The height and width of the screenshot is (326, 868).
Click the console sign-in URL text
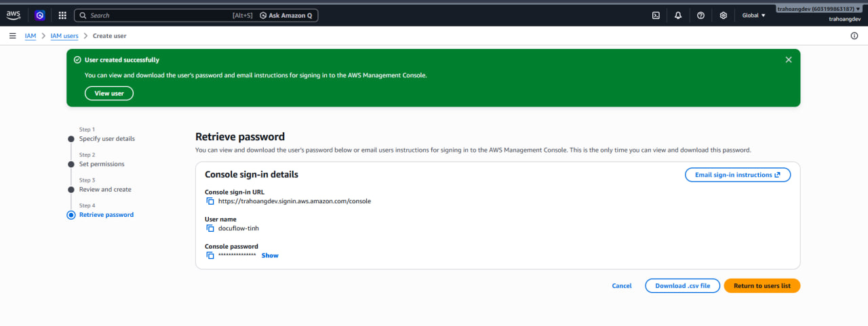coord(294,201)
